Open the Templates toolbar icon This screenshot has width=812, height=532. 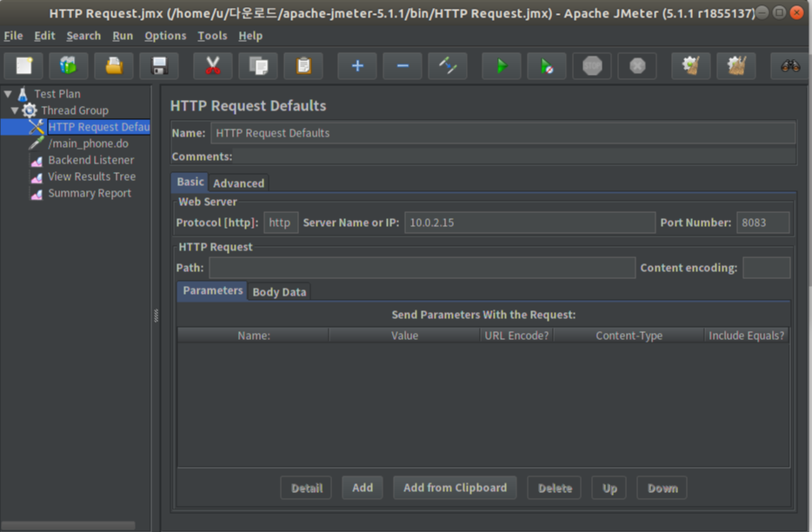click(x=69, y=66)
